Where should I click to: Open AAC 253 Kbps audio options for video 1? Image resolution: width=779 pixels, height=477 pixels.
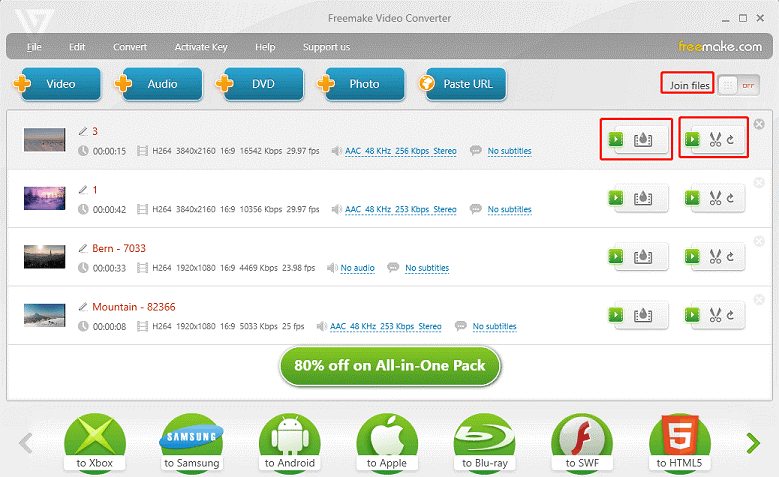coord(400,210)
